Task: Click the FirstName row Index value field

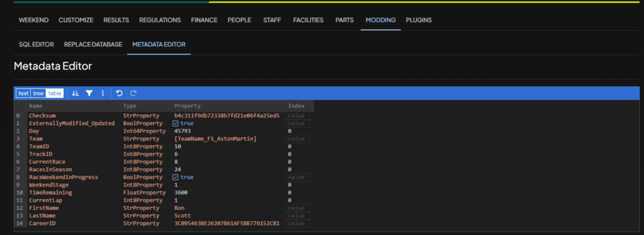Action: coord(297,208)
